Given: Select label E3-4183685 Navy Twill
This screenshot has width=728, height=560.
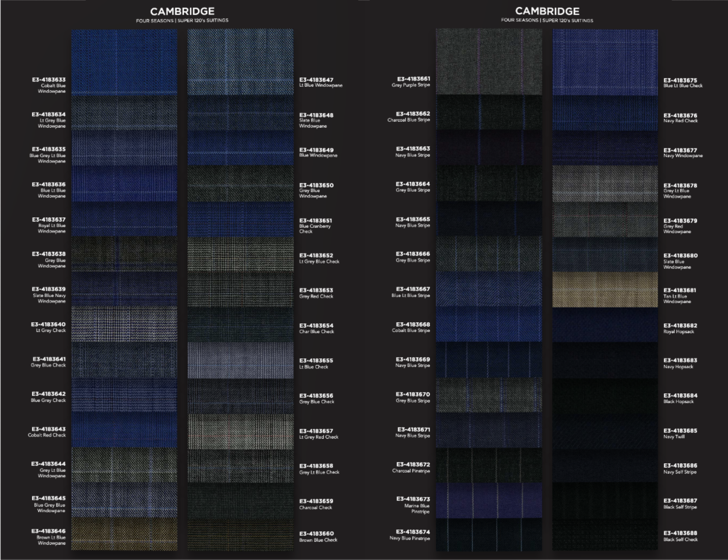Looking at the screenshot, I should [x=680, y=433].
